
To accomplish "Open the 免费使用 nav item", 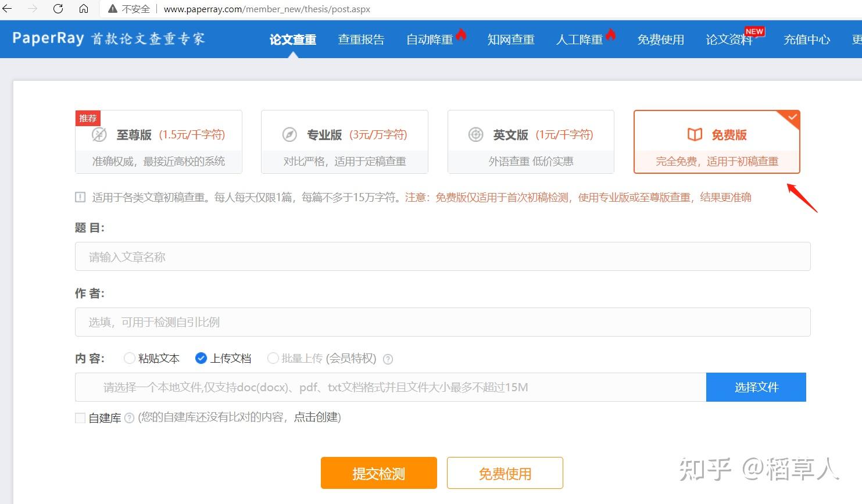I will tap(661, 40).
